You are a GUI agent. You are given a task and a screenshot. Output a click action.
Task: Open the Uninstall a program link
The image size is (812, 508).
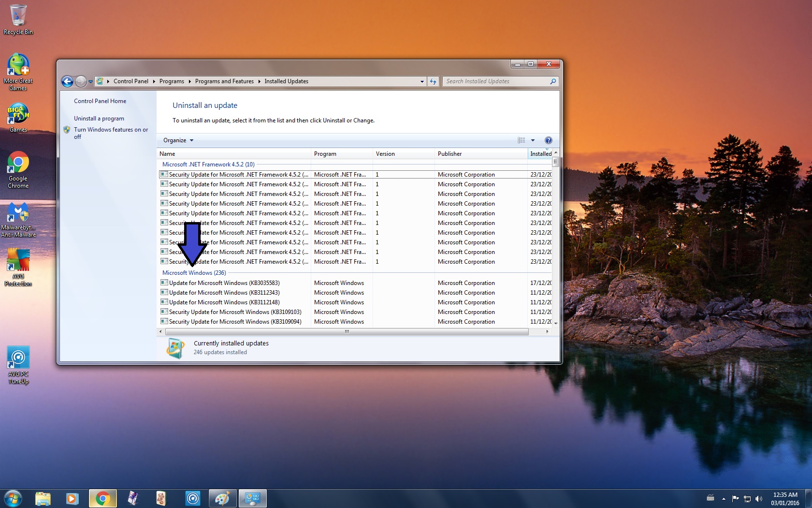[x=99, y=119]
